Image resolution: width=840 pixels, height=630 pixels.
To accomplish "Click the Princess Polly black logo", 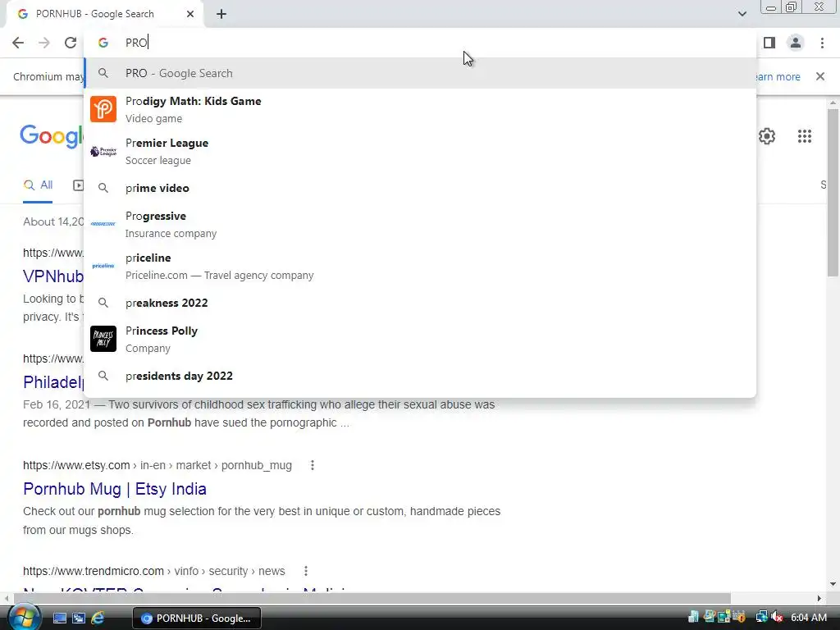I will [x=103, y=339].
